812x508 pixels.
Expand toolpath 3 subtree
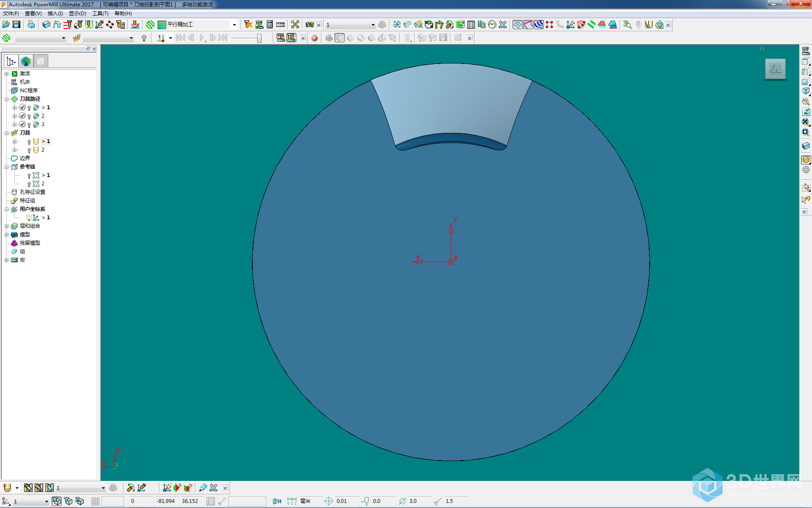(x=14, y=124)
